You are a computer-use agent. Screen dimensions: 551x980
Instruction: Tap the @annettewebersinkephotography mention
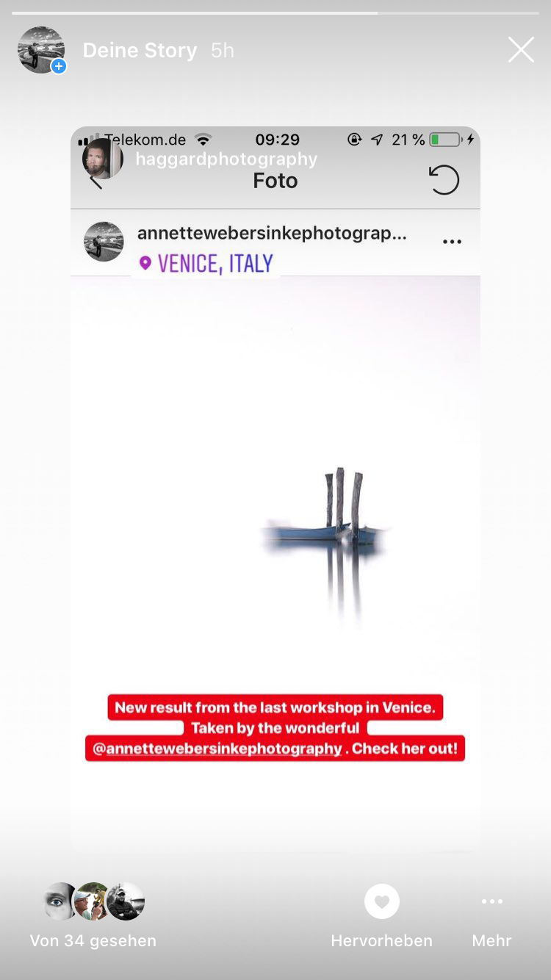click(217, 749)
